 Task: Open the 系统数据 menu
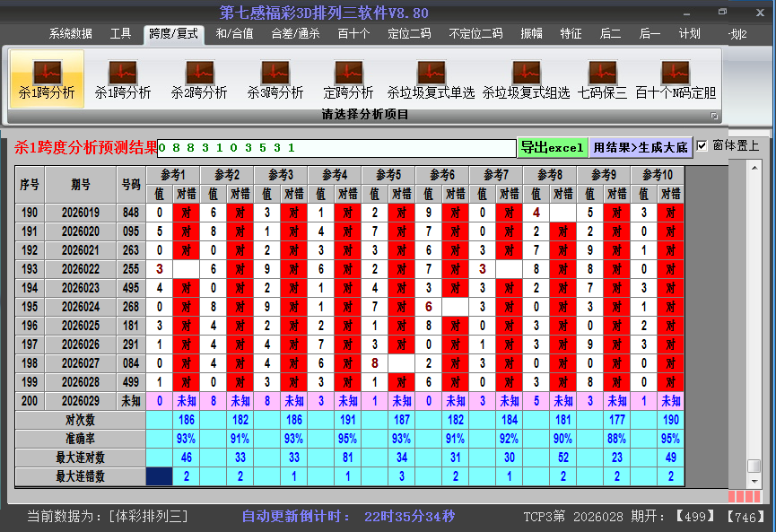[x=70, y=34]
